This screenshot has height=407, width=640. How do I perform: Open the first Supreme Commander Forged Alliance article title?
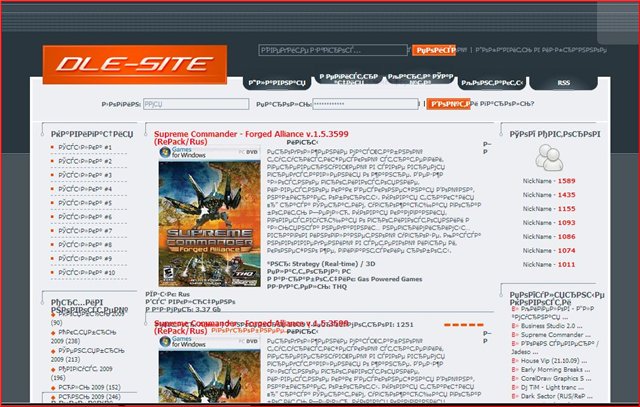[251, 138]
